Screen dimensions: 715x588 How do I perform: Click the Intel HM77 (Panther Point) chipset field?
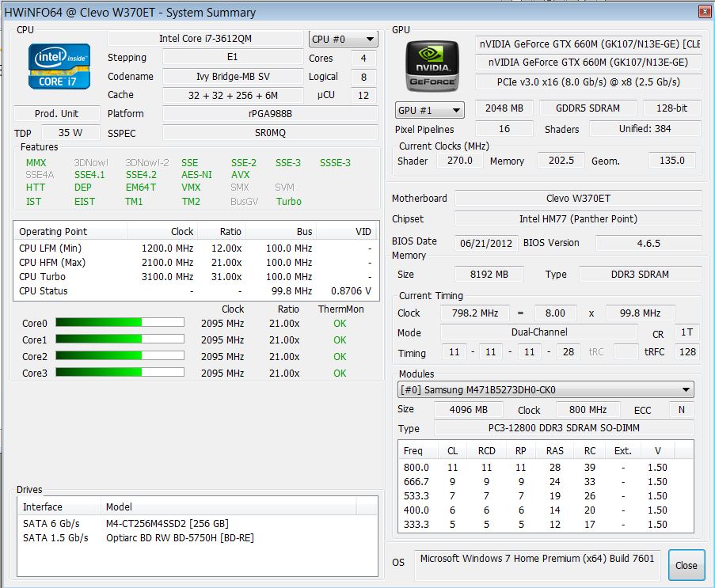click(578, 218)
